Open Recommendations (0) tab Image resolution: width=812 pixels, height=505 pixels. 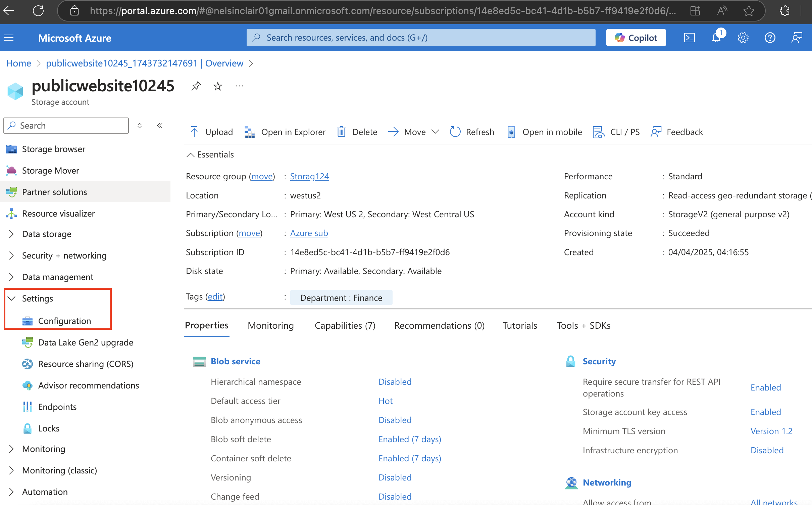[x=439, y=325]
